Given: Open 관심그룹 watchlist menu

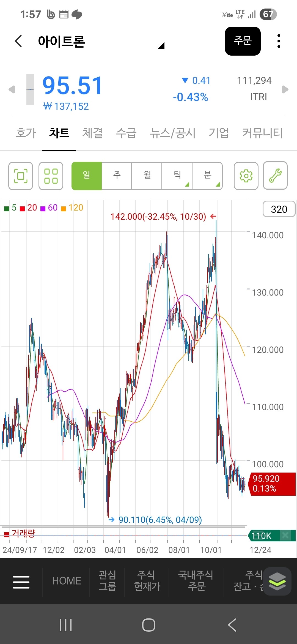Looking at the screenshot, I should (107, 581).
